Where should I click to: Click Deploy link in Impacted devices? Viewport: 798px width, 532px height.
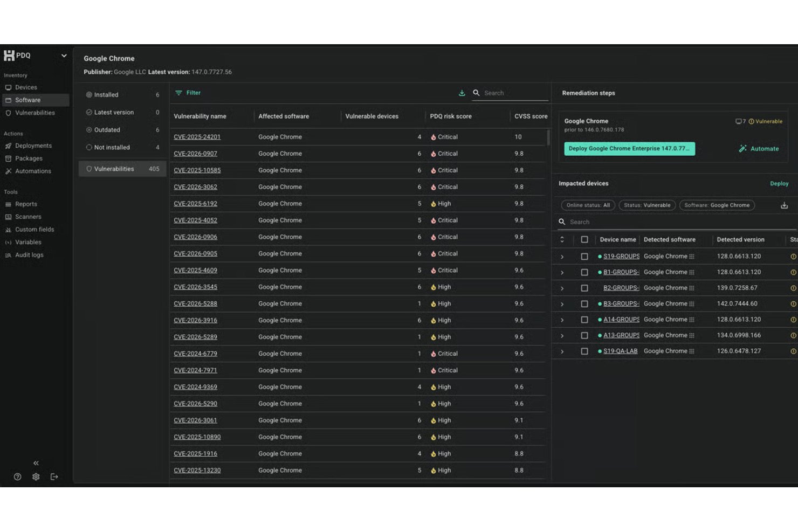779,184
